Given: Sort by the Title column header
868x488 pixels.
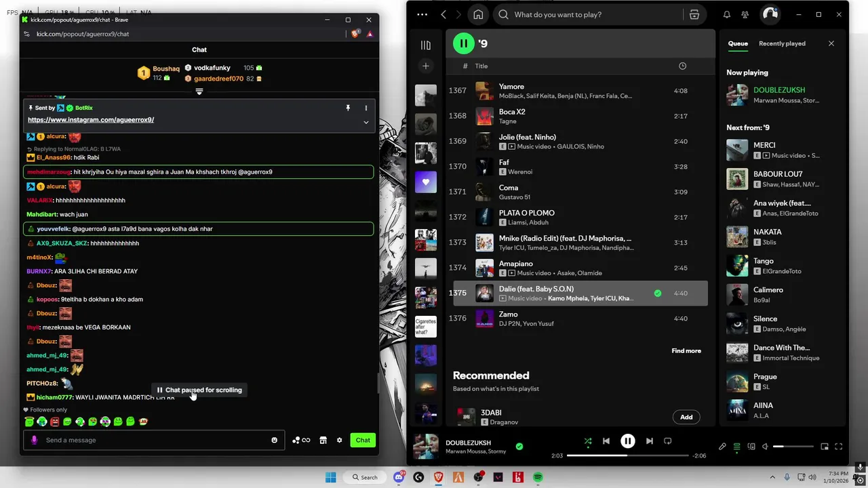Looking at the screenshot, I should [x=481, y=66].
